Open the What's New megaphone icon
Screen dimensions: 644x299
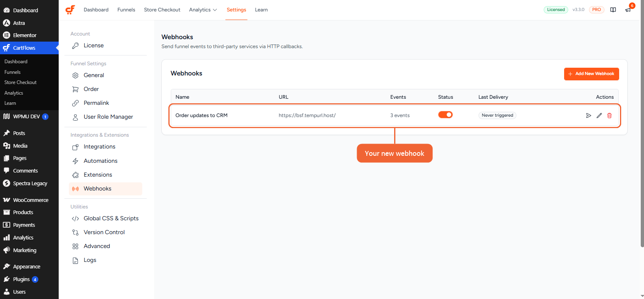628,10
